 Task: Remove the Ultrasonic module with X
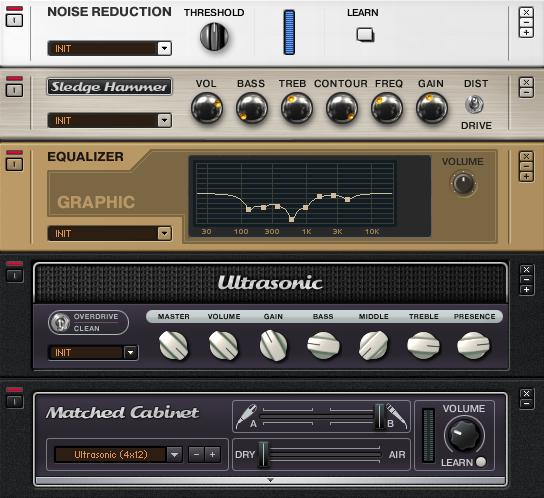coord(526,270)
